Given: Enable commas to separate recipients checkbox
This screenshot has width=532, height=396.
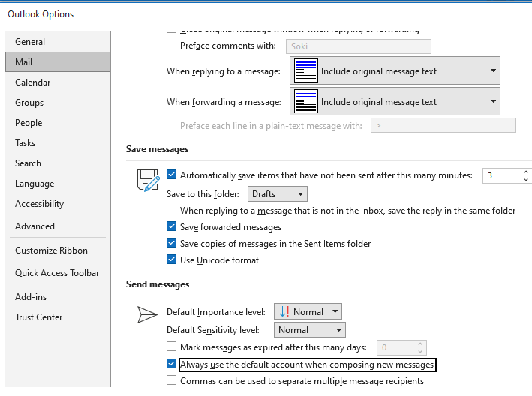Looking at the screenshot, I should tap(171, 380).
